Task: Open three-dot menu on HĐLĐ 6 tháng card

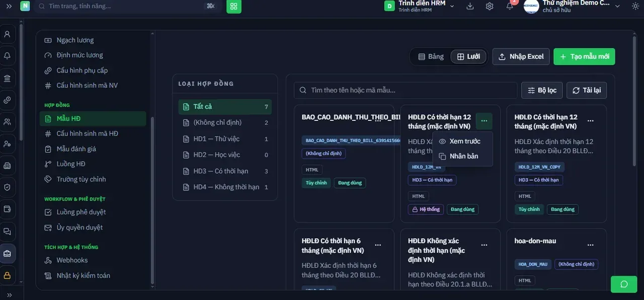Action: [x=378, y=245]
